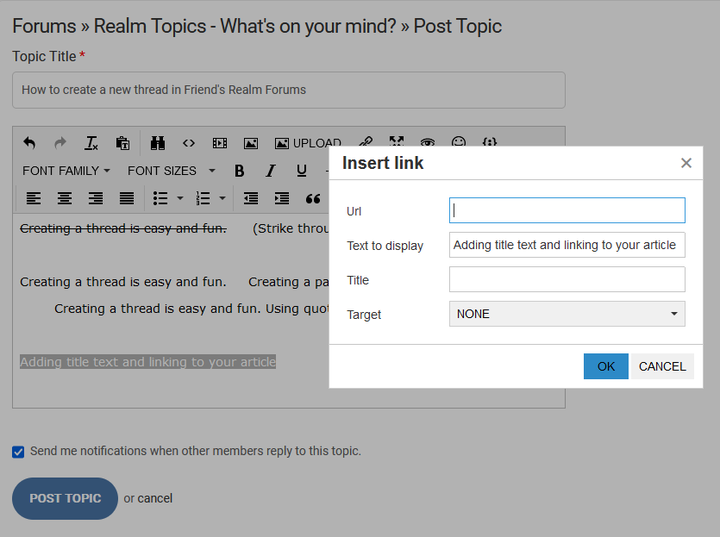Click the Forums breadcrumb link
Image resolution: width=720 pixels, height=537 pixels.
point(44,26)
